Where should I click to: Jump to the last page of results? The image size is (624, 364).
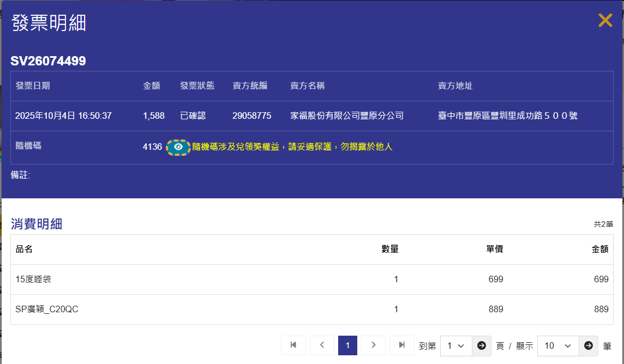(x=402, y=345)
